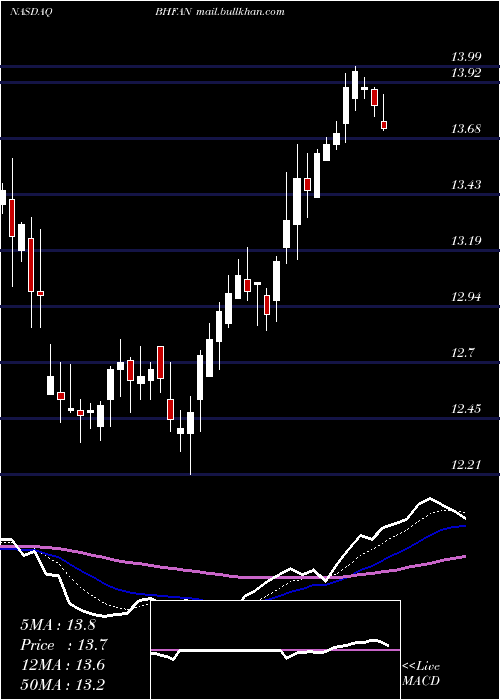Click the BHFAN ticker symbol label

coord(174,12)
